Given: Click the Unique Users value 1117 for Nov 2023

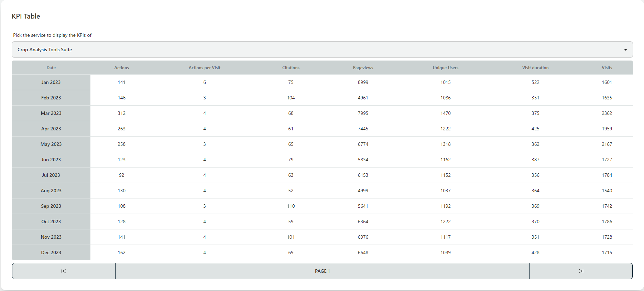Looking at the screenshot, I should tap(446, 237).
